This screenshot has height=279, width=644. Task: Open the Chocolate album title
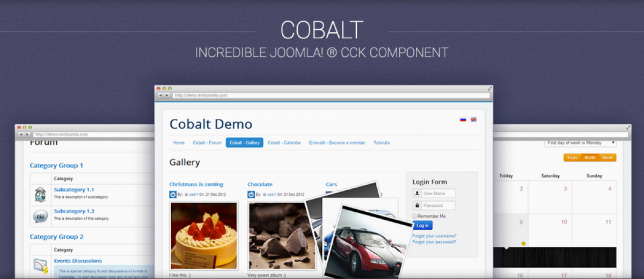tap(260, 184)
